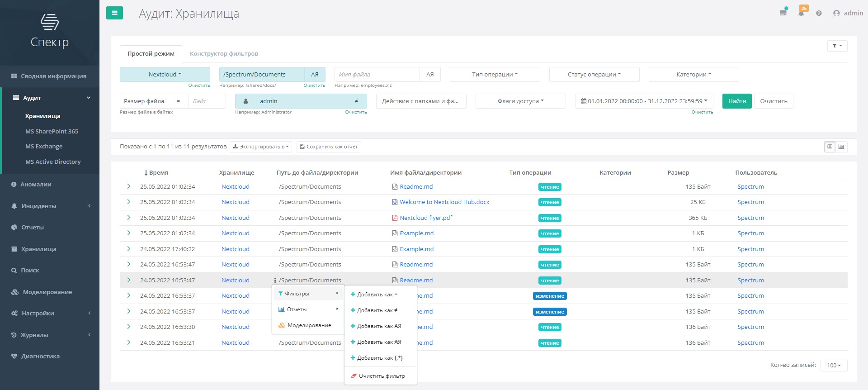Click the three-dot icon on highlighted row
This screenshot has height=390, width=868.
(275, 281)
